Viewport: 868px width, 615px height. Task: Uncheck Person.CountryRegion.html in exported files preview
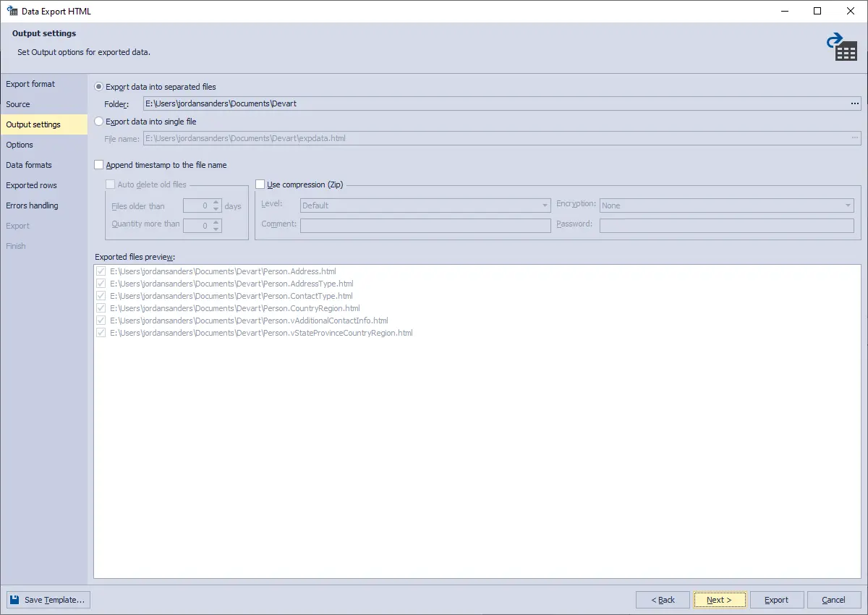click(101, 308)
